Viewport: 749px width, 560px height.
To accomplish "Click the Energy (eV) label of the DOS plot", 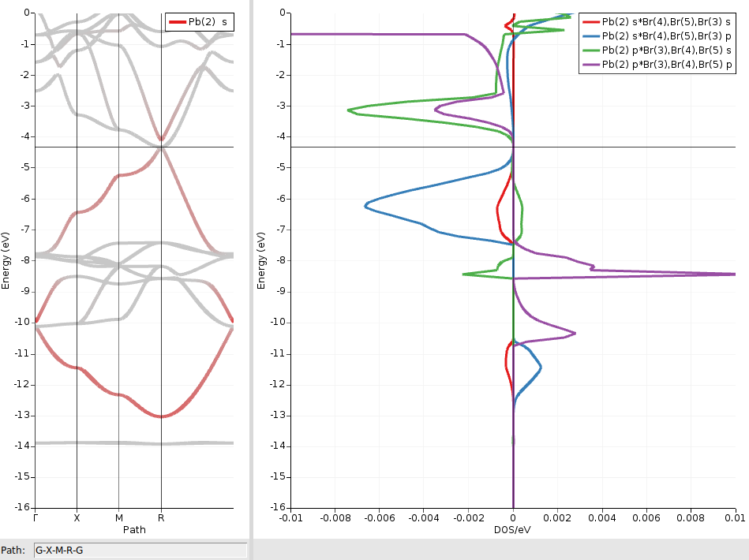I will pos(262,260).
